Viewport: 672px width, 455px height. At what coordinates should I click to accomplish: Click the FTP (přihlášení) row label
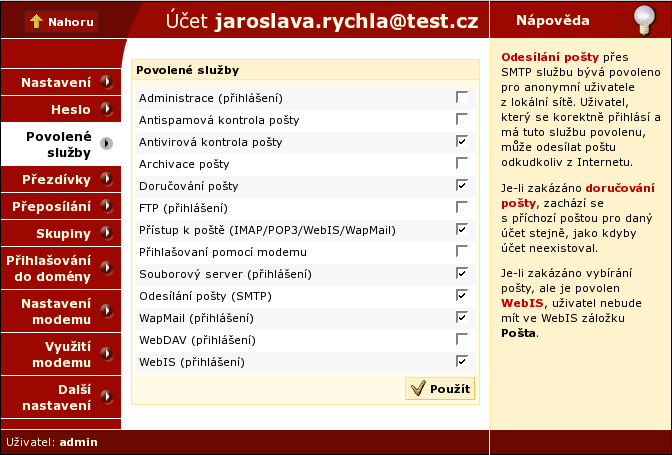[x=183, y=208]
